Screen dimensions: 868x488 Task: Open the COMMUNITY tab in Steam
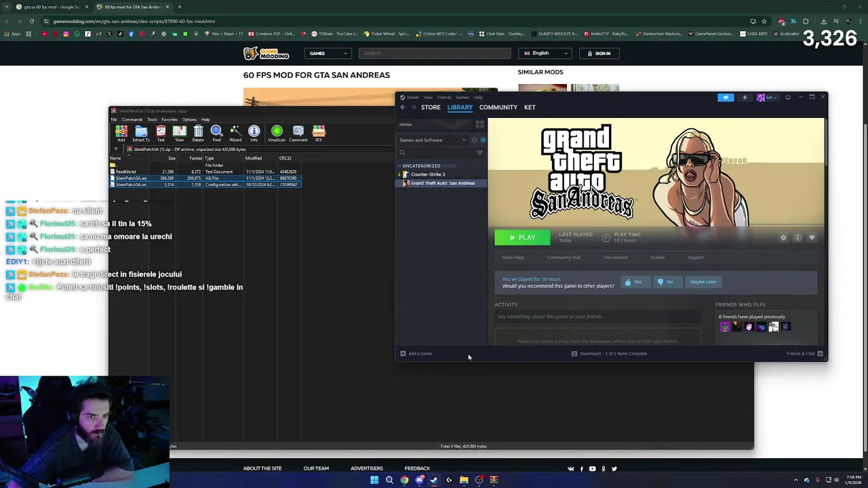498,107
